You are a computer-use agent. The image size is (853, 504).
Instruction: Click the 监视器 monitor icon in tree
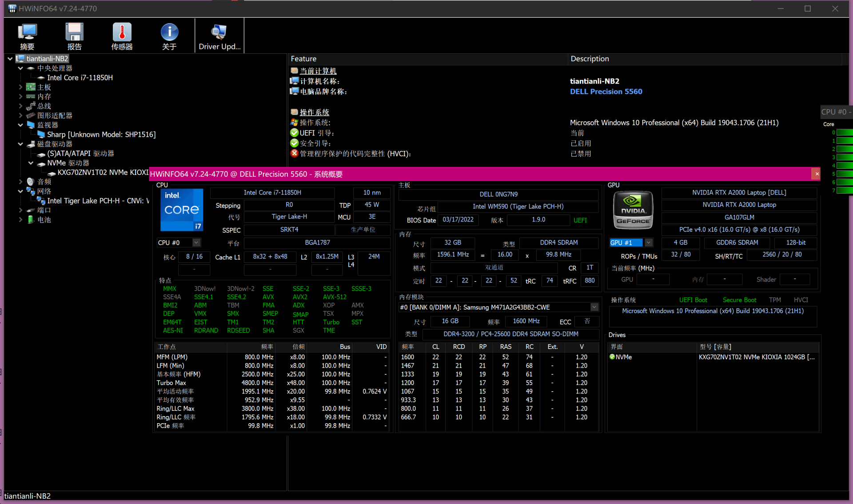click(x=31, y=125)
